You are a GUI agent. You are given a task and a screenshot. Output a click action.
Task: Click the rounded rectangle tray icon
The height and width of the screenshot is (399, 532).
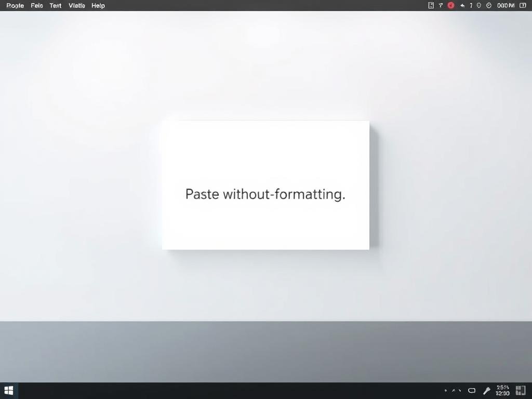[x=472, y=391]
